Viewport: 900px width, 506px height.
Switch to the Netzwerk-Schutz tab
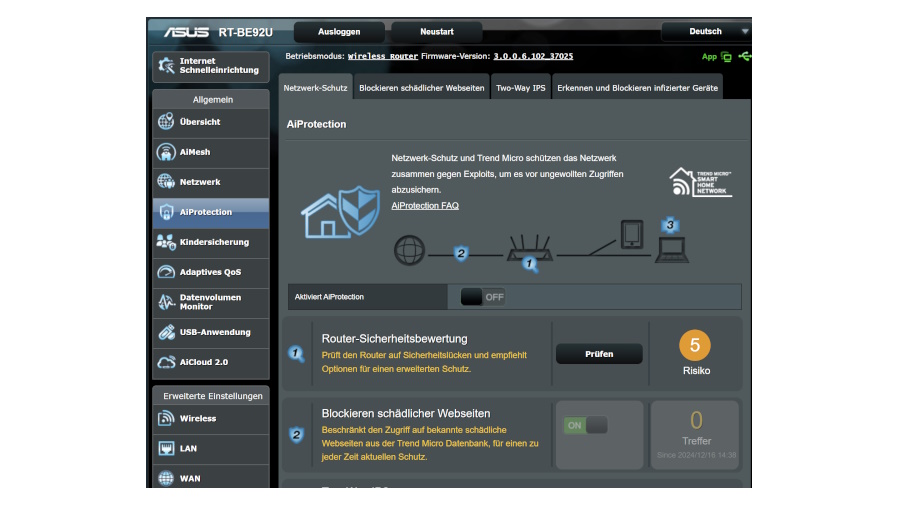(315, 88)
